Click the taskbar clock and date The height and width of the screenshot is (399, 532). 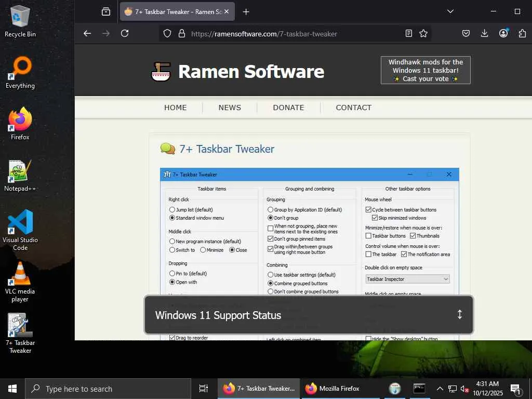click(487, 389)
